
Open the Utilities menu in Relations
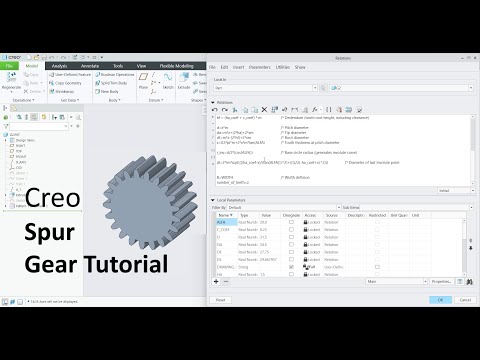[x=283, y=67]
